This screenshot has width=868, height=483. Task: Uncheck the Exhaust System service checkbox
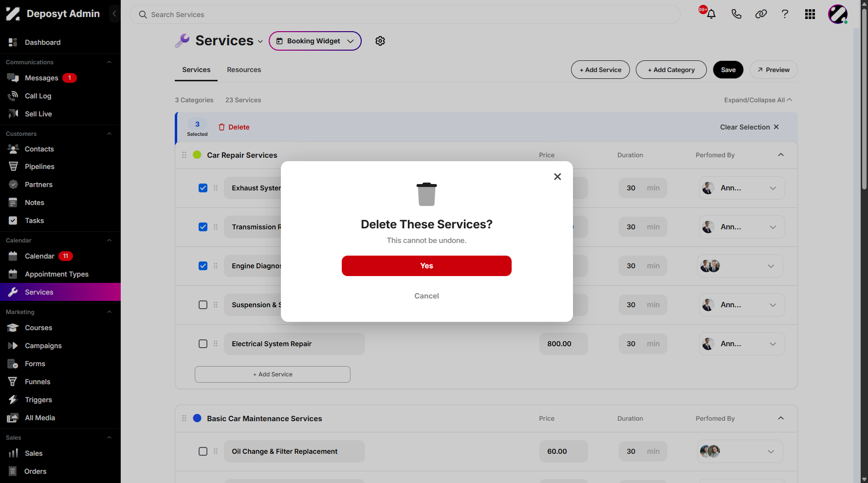tap(203, 188)
